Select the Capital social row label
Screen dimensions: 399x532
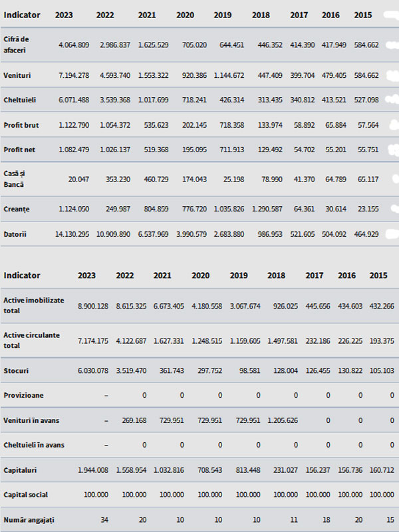click(25, 495)
